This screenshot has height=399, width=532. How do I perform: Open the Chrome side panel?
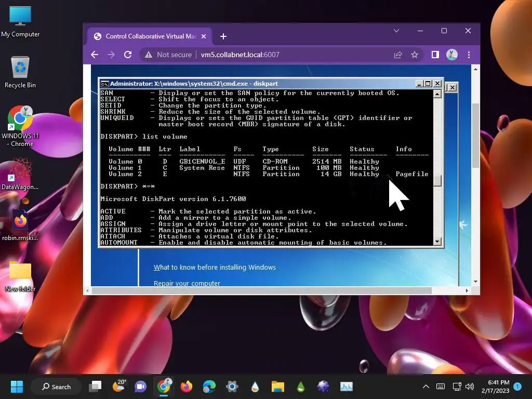[435, 55]
